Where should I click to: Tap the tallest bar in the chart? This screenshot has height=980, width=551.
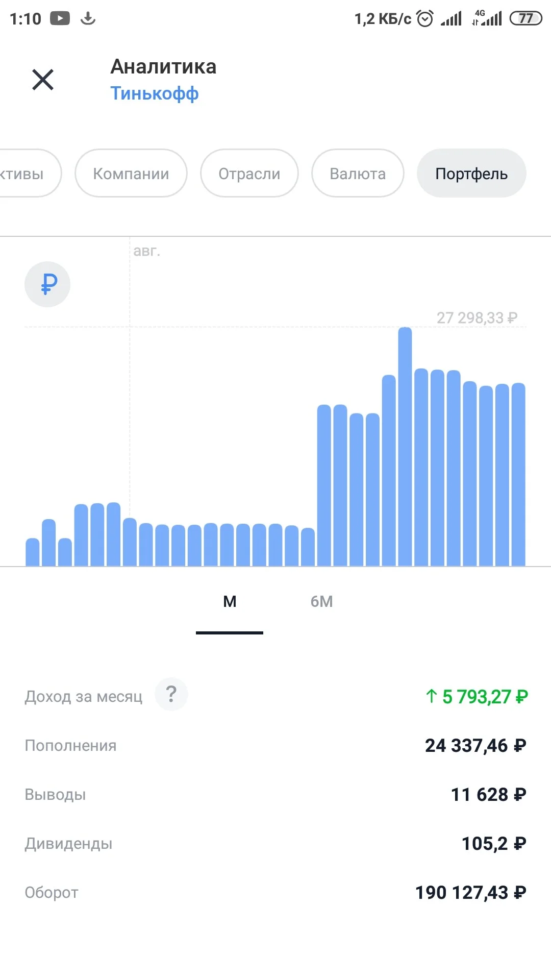click(405, 447)
